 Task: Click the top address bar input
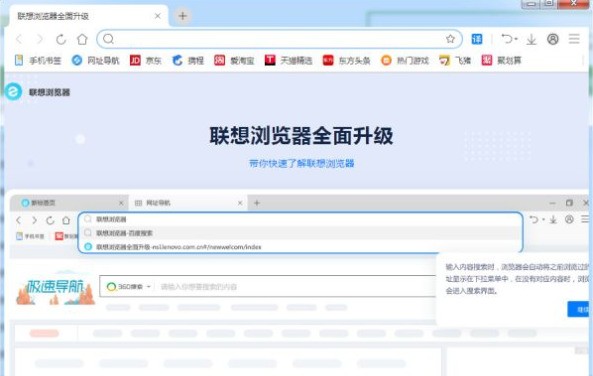[x=279, y=39]
